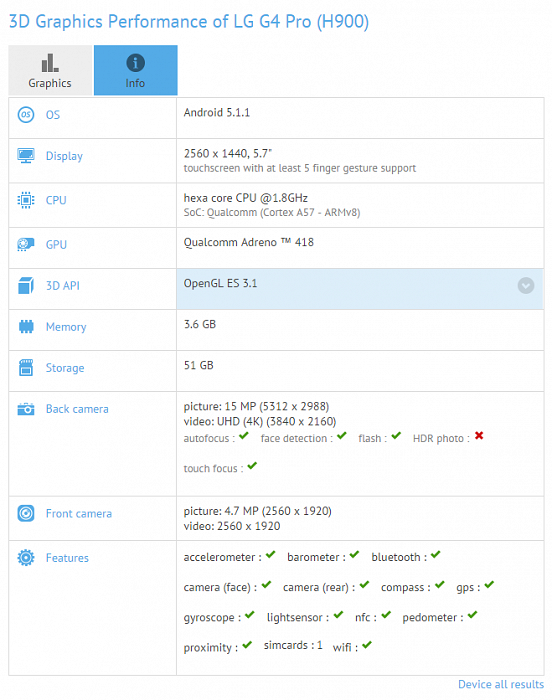The image size is (552, 700).
Task: Click the Display monitor icon
Action: [x=26, y=156]
